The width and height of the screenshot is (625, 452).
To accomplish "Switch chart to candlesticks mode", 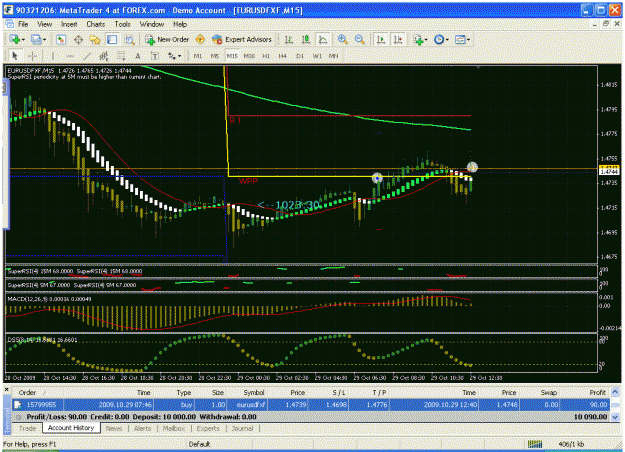I will point(306,39).
